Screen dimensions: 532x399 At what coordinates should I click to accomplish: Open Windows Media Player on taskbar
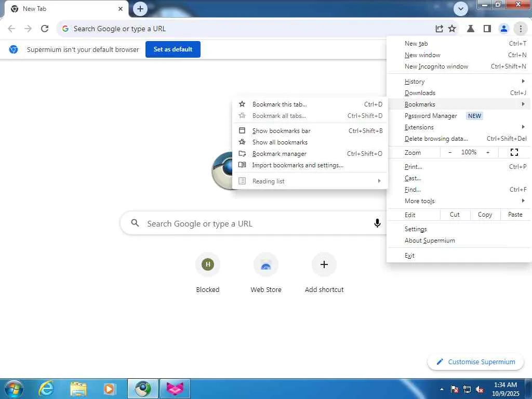(x=110, y=389)
